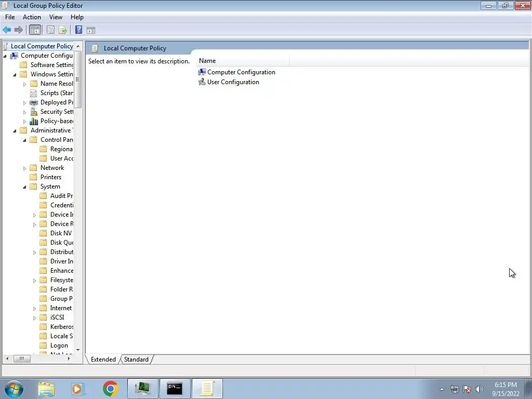Launch Google Chrome from the taskbar
532x399 pixels.
pos(110,389)
